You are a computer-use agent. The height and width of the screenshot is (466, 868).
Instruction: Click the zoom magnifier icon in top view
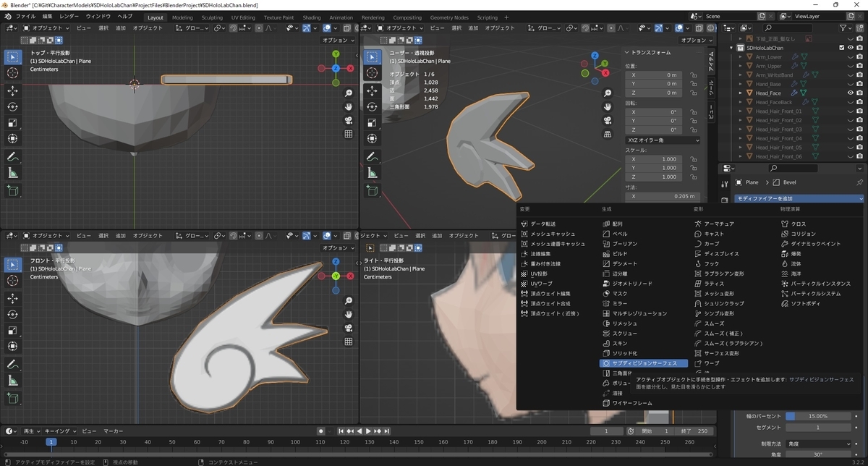349,93
